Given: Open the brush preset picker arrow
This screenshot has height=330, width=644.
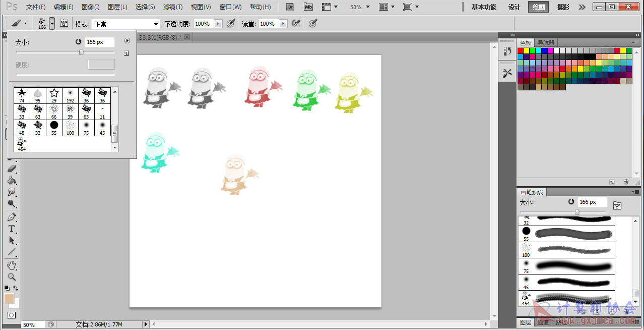Looking at the screenshot, I should coord(52,24).
